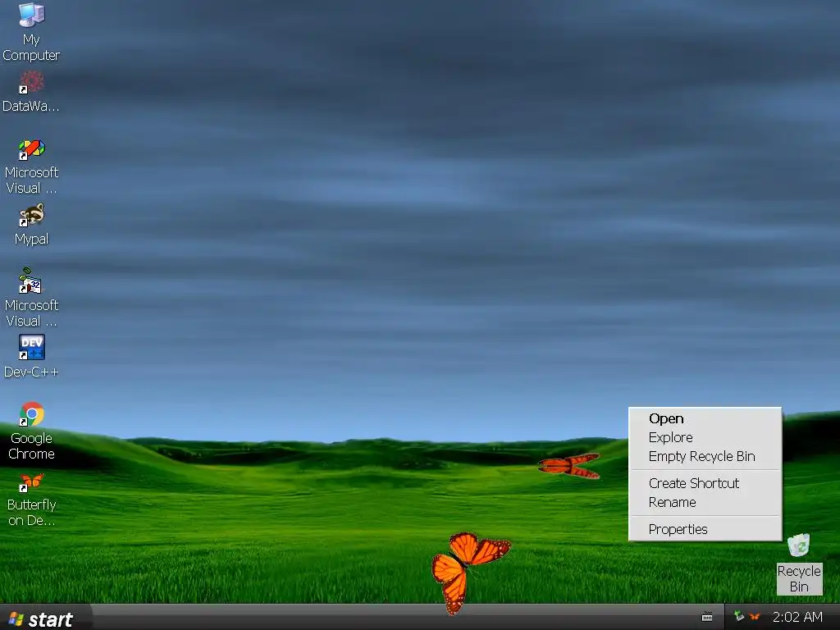The width and height of the screenshot is (840, 630).
Task: Select the My Computer desktop icon
Action: [31, 32]
